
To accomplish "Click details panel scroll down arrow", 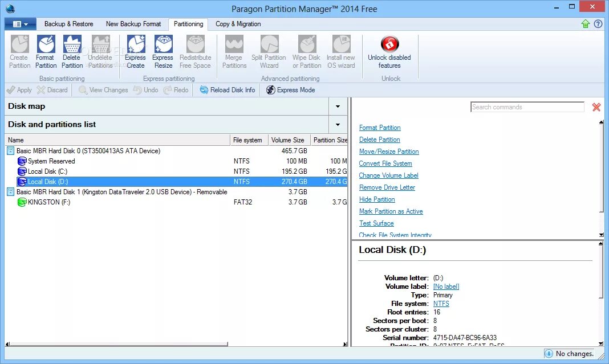I will coord(601,344).
